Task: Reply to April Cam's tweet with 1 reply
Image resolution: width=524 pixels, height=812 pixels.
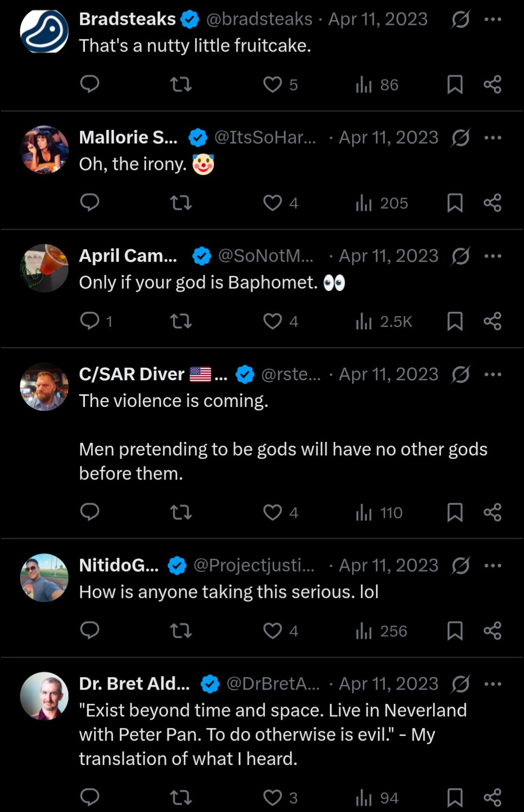Action: [90, 321]
